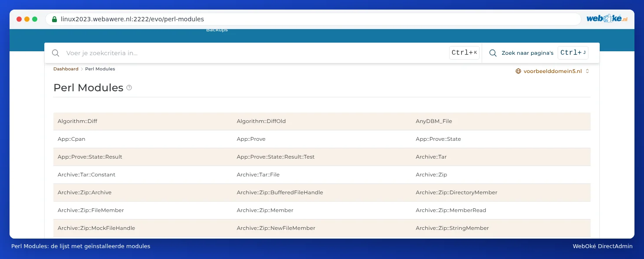Click the Ctrl+J shortcut badge

pyautogui.click(x=573, y=53)
